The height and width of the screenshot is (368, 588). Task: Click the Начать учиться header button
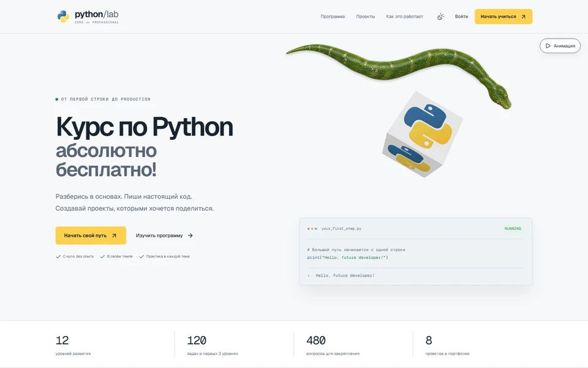(503, 17)
